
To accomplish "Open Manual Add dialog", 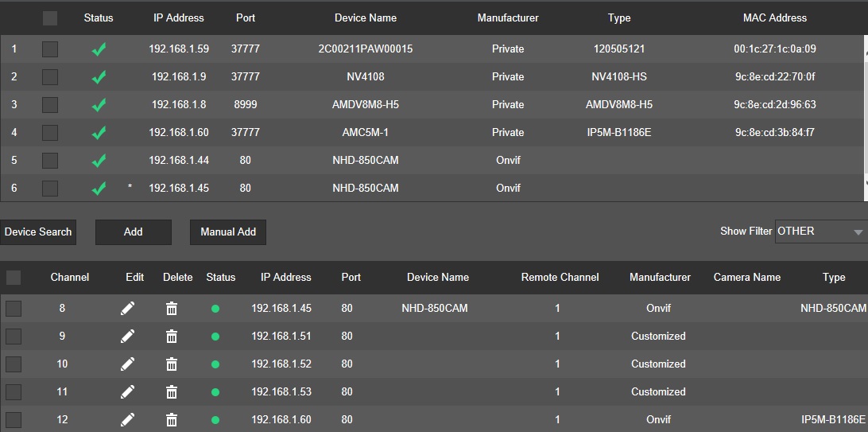I will point(228,232).
